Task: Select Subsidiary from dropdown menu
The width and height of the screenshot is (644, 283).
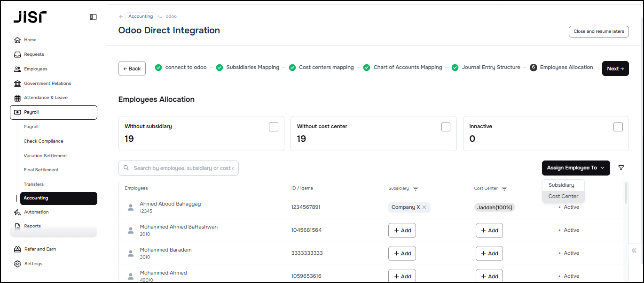Action: [x=561, y=185]
